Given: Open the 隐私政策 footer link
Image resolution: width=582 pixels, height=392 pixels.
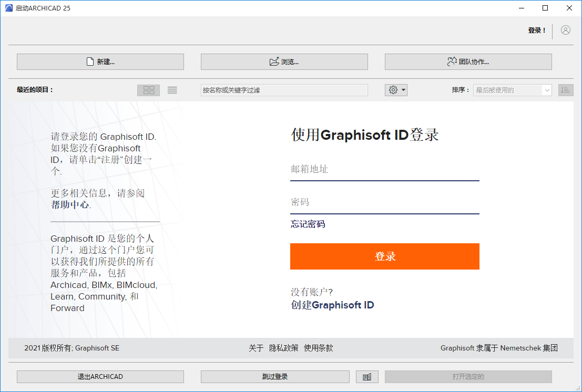Looking at the screenshot, I should click(283, 348).
